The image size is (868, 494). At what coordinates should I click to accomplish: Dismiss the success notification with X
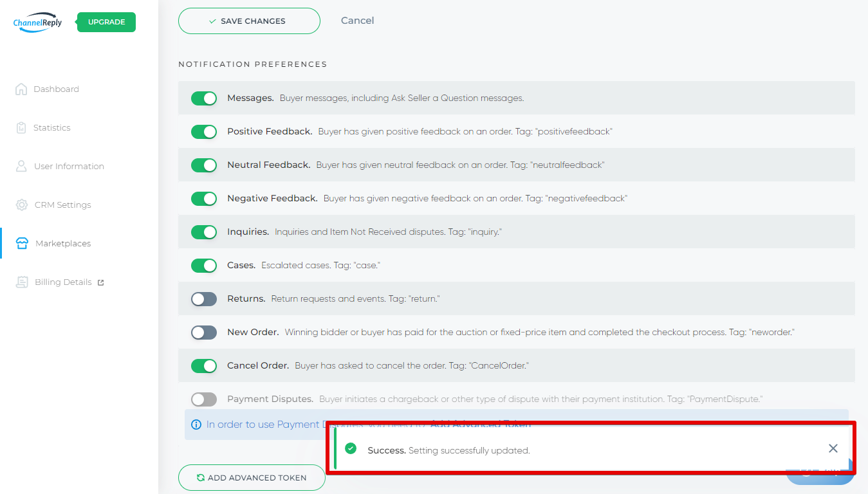point(833,448)
